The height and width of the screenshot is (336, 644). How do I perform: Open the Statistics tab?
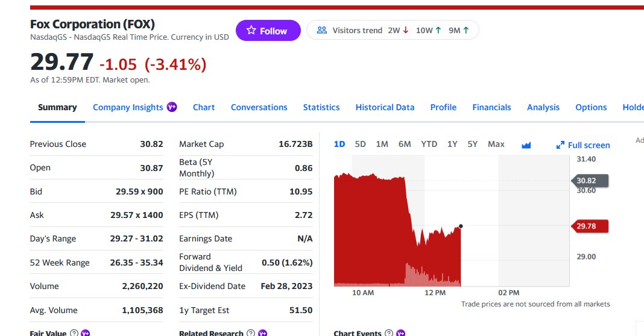[x=321, y=108]
